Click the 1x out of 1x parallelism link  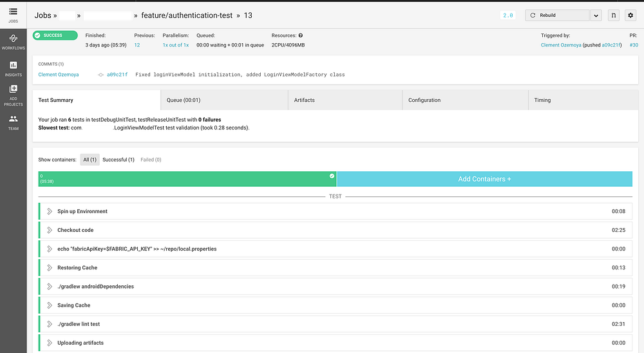[x=175, y=45]
